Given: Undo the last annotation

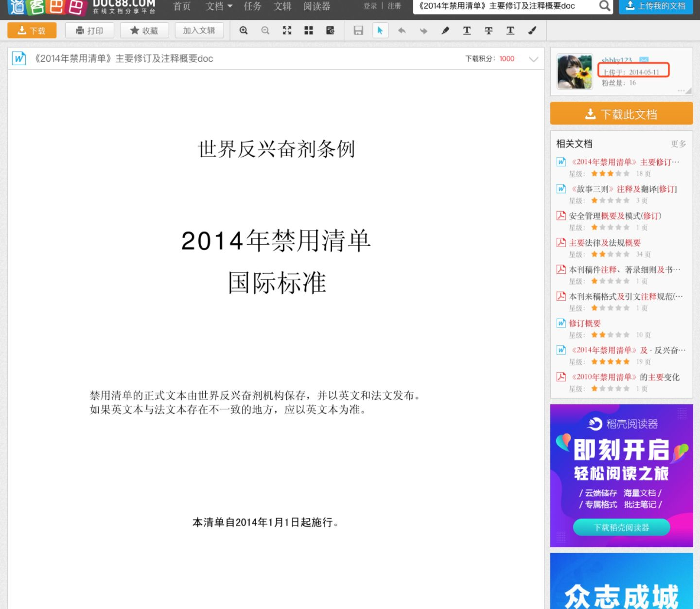Looking at the screenshot, I should [402, 31].
